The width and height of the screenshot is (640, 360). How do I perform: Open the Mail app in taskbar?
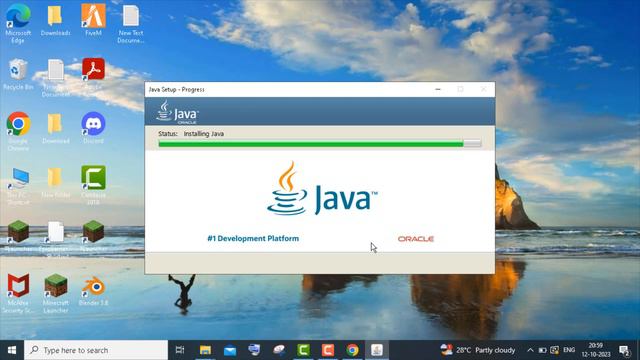pos(230,350)
